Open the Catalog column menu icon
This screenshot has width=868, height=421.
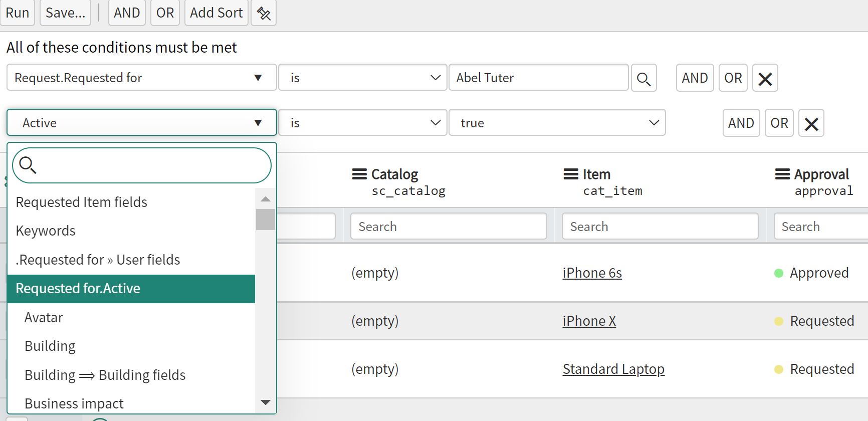pos(359,174)
